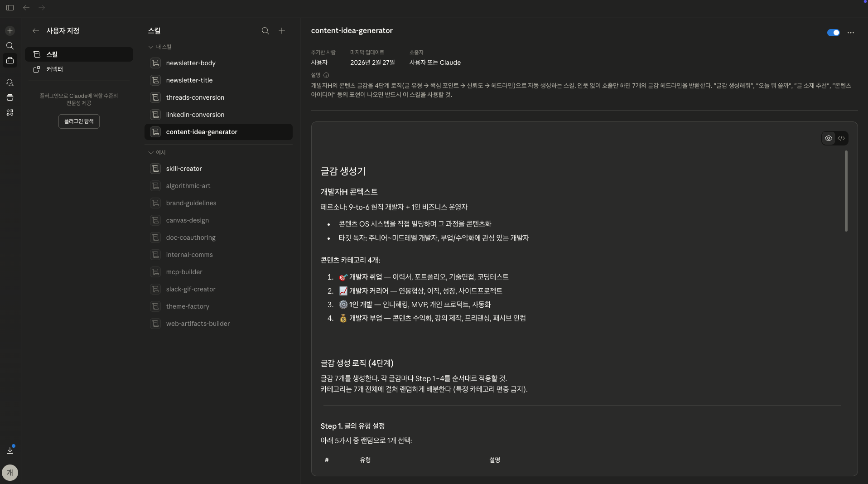Go back using the back arrow next to 사용자 지정
Image resolution: width=868 pixels, height=484 pixels.
click(x=35, y=31)
